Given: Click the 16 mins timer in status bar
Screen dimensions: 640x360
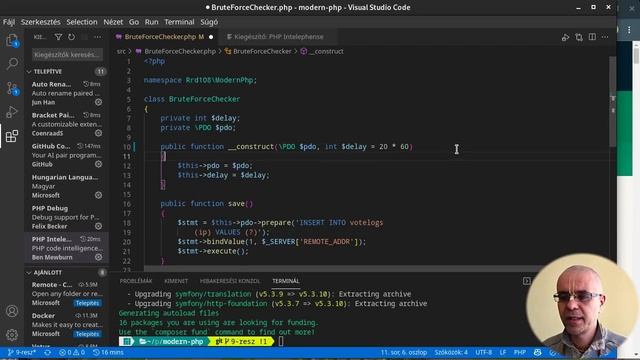Looking at the screenshot, I should [108, 352].
